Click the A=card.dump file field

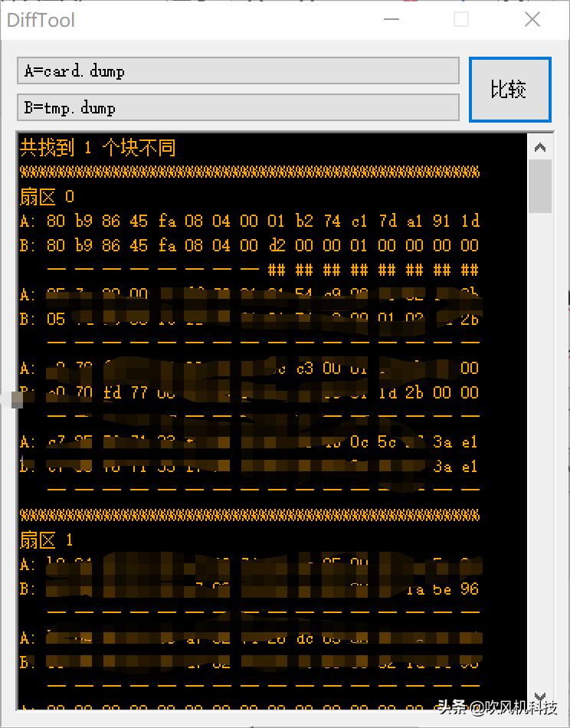[x=237, y=71]
